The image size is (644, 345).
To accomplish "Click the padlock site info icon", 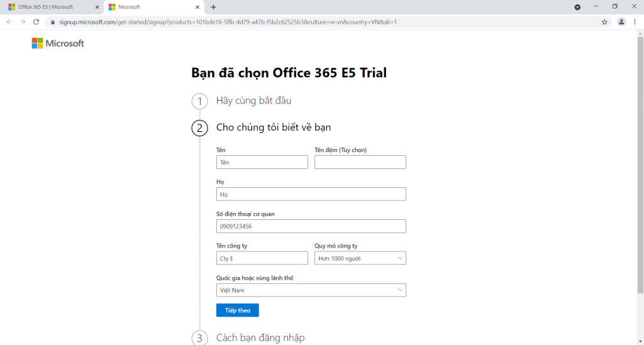I will pos(53,22).
